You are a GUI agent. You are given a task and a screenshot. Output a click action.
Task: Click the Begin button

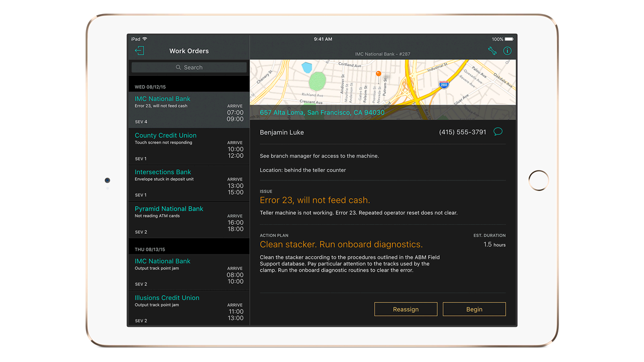click(x=474, y=309)
